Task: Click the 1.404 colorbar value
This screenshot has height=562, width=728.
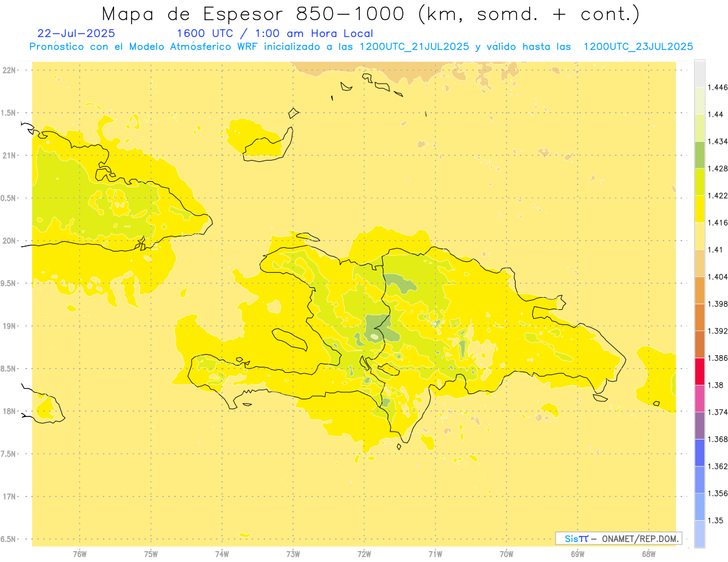Action: click(x=718, y=276)
